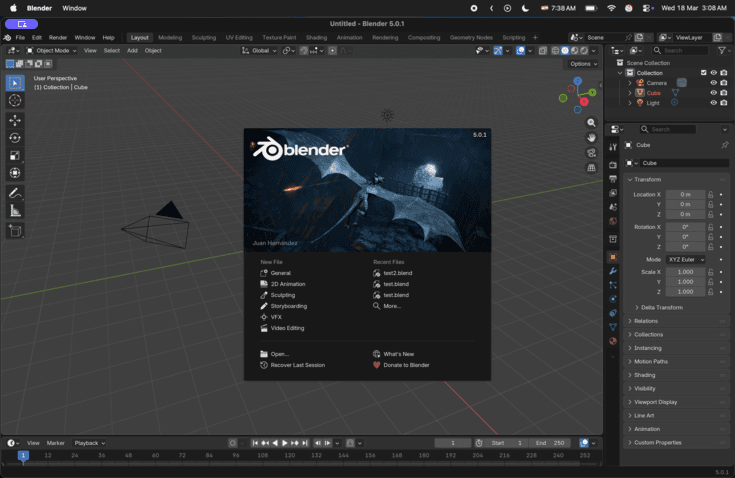Screen dimensions: 735x478
Task: Click the viewport zoom magnifier icon
Action: click(592, 123)
